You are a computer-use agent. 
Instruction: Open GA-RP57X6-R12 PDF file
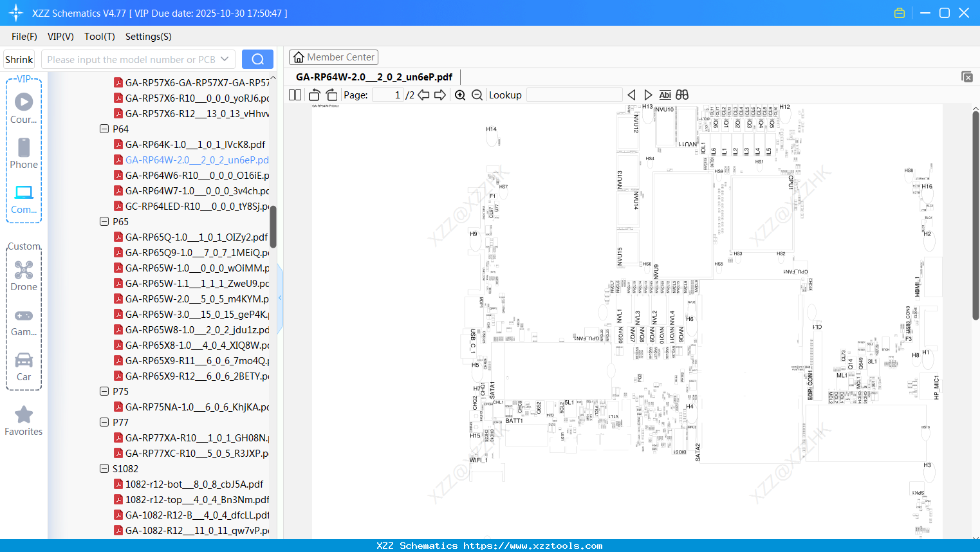pyautogui.click(x=191, y=113)
